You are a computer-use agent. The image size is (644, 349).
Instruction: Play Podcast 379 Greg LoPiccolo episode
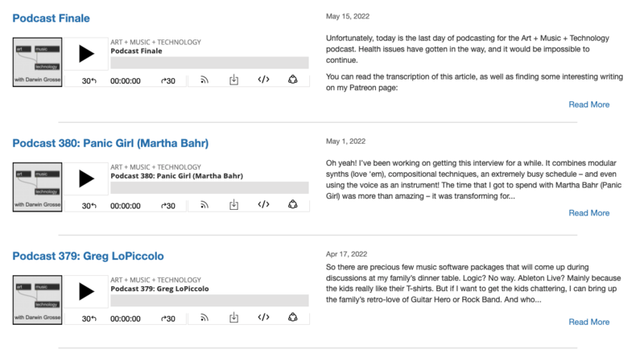86,292
